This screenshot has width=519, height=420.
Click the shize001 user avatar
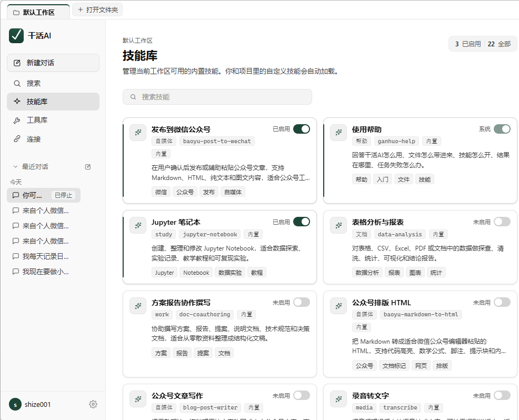(15, 404)
